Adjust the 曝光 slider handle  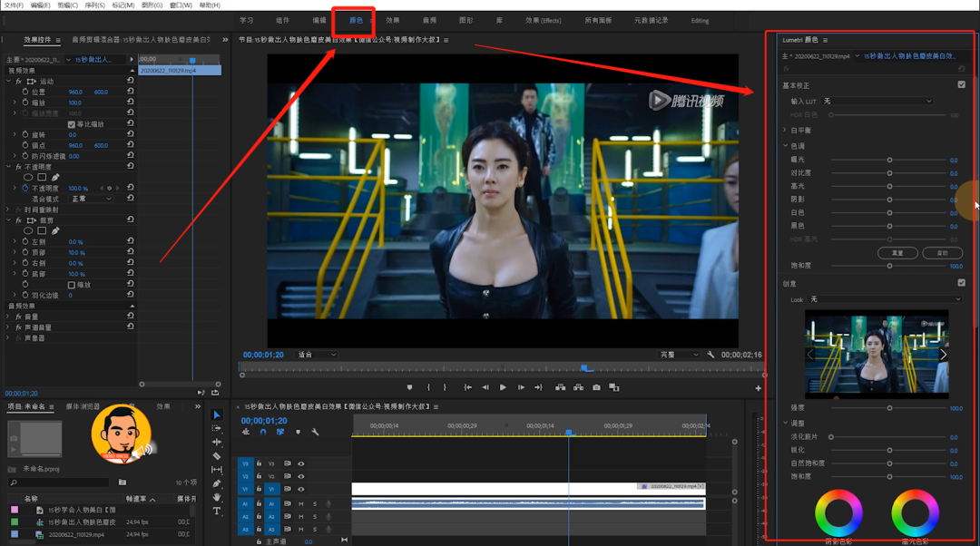(889, 160)
